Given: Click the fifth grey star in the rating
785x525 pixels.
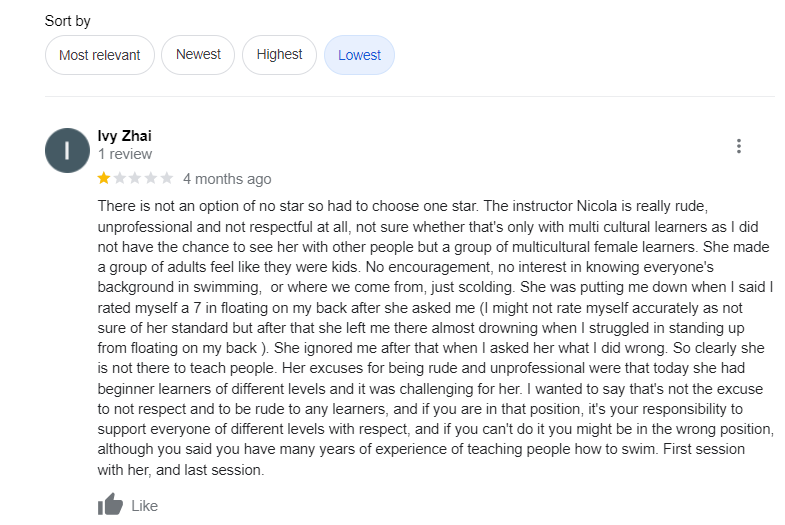Looking at the screenshot, I should point(167,178).
